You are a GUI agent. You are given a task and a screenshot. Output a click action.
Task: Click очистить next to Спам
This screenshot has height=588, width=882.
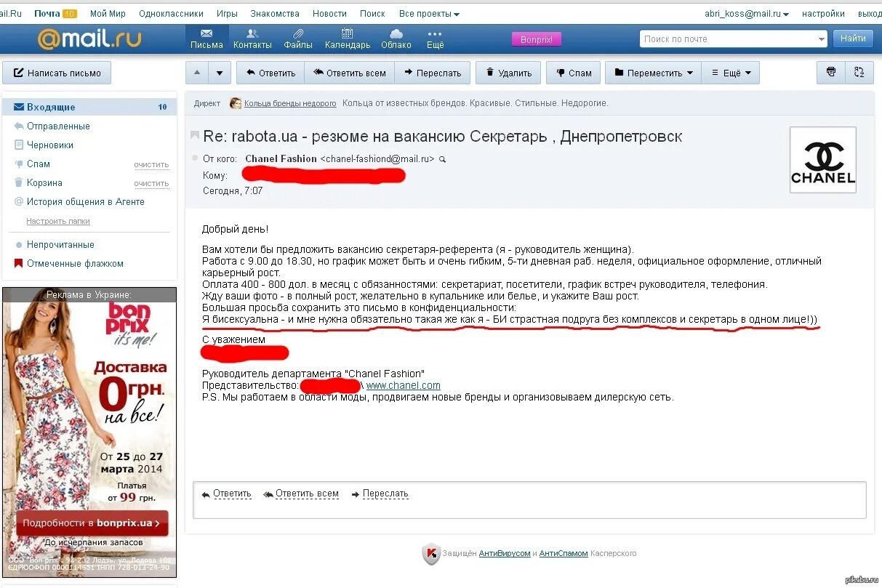pyautogui.click(x=151, y=164)
